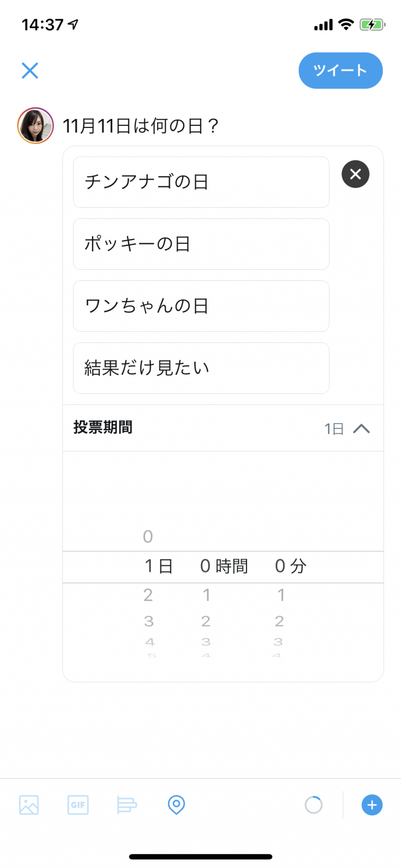Tap the poll icon in bottom toolbar
The image size is (401, 868).
click(x=127, y=805)
